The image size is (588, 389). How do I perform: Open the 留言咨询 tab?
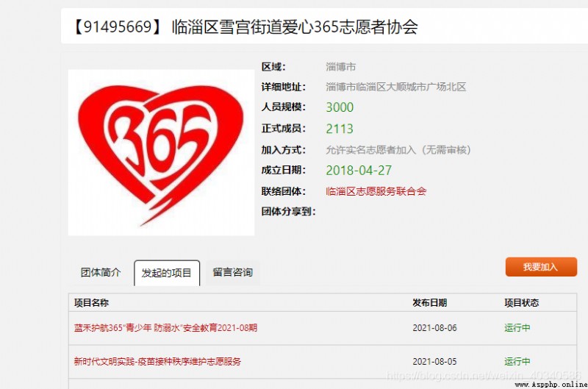click(x=232, y=272)
